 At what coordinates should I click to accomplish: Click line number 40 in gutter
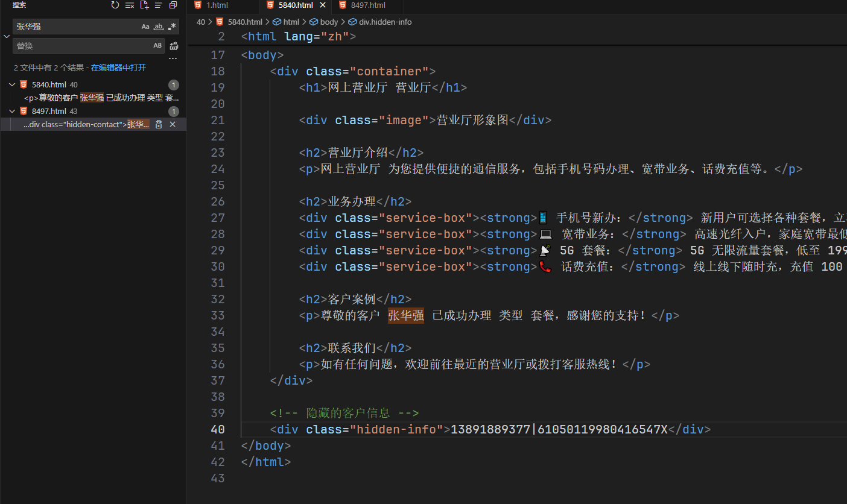[x=217, y=429]
